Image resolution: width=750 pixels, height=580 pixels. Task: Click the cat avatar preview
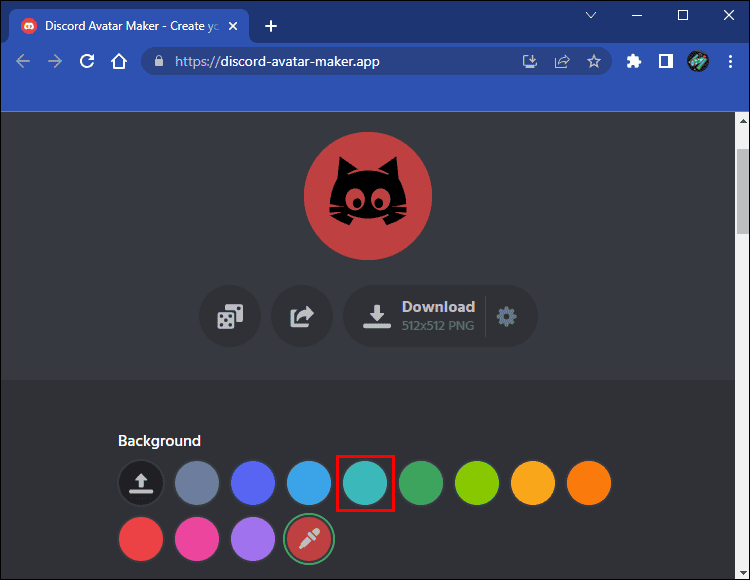click(368, 196)
